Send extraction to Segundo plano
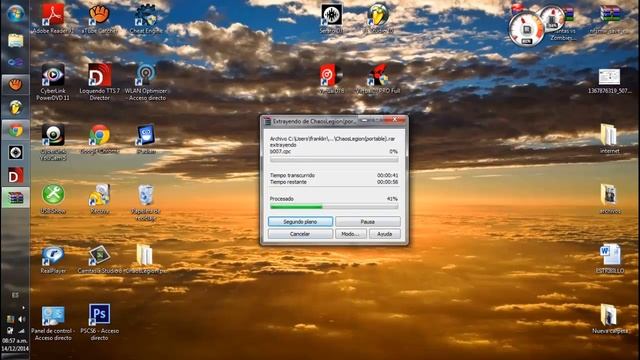 300,222
